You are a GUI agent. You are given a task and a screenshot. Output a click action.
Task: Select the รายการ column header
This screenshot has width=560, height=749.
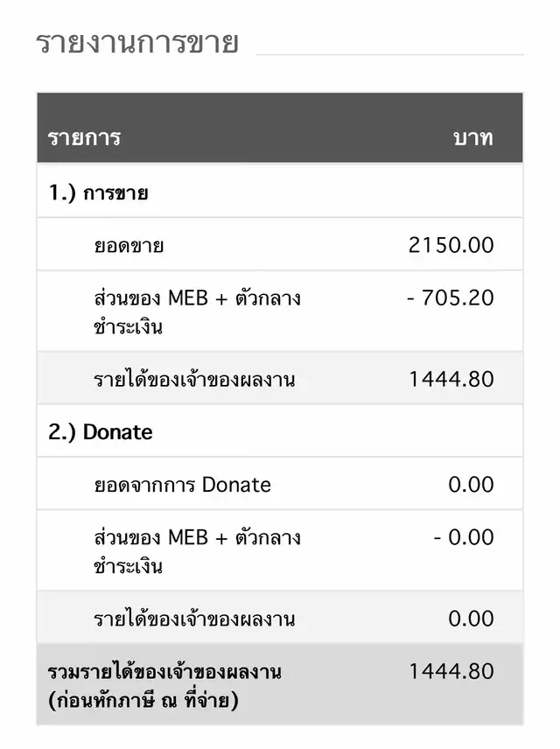coord(84,138)
